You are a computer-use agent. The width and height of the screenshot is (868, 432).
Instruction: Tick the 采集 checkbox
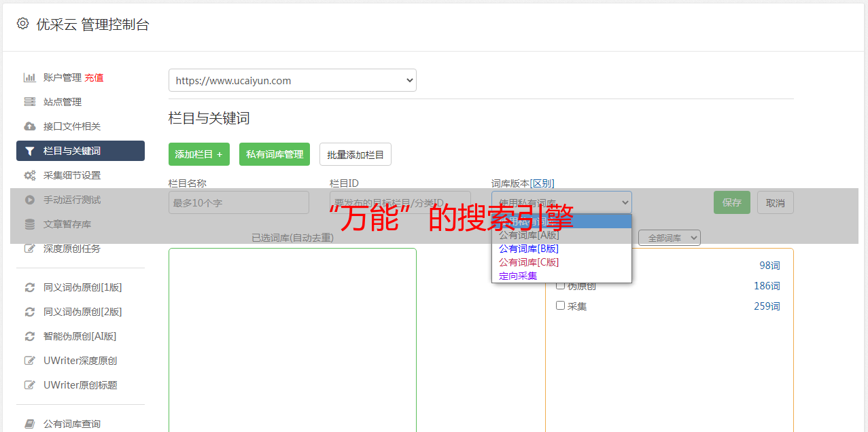point(561,306)
